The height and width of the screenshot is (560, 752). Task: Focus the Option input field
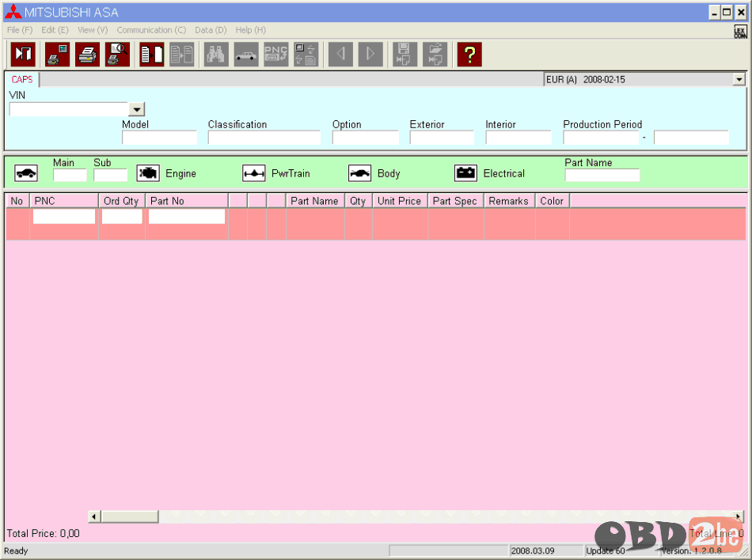click(x=366, y=138)
